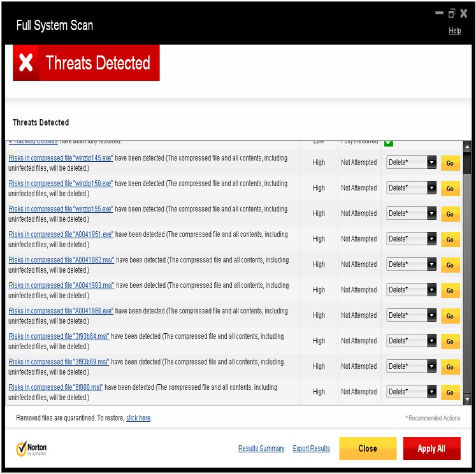This screenshot has width=476, height=474.
Task: Expand action dropdown for 6f080.msi
Action: 431,392
